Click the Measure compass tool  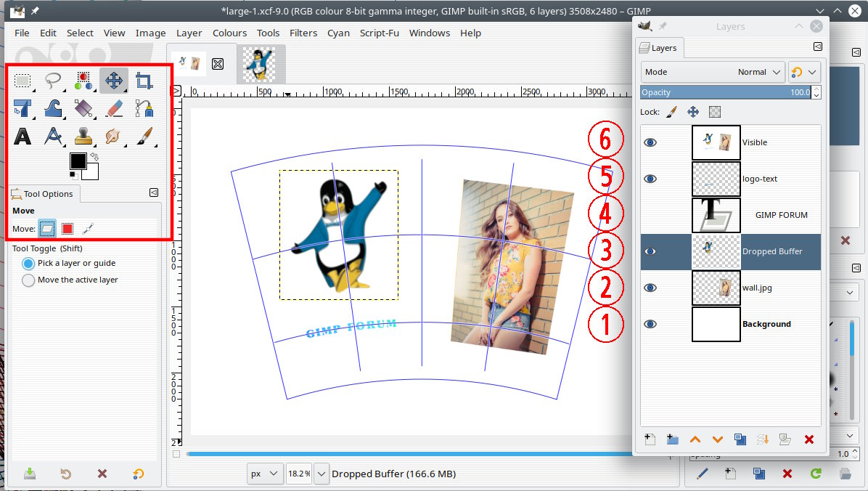point(53,137)
